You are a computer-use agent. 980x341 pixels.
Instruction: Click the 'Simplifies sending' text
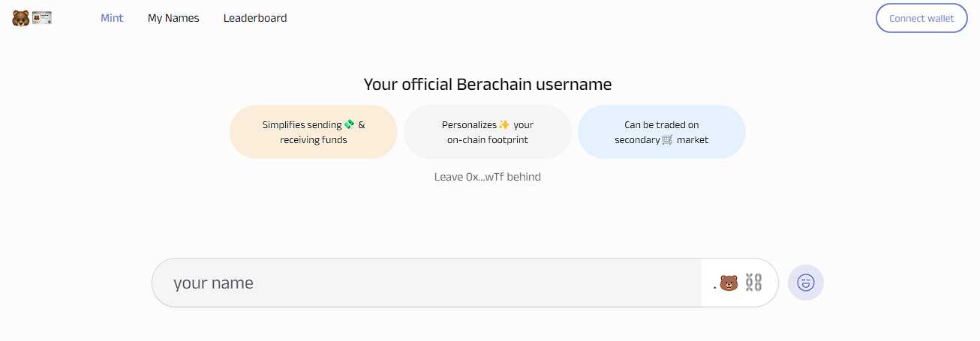[302, 124]
